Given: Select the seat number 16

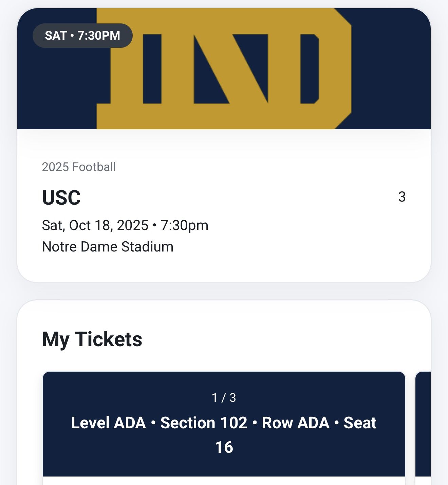Looking at the screenshot, I should click(224, 447).
